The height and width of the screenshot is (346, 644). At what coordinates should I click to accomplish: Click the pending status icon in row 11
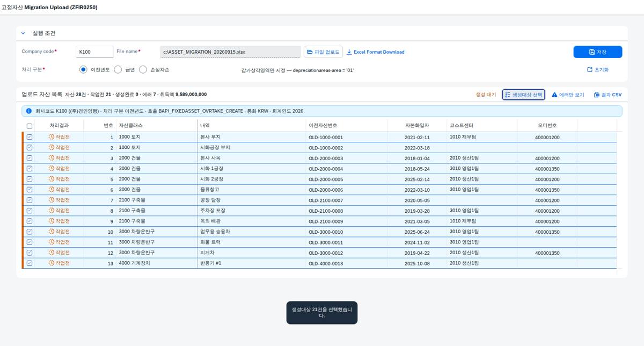point(52,242)
